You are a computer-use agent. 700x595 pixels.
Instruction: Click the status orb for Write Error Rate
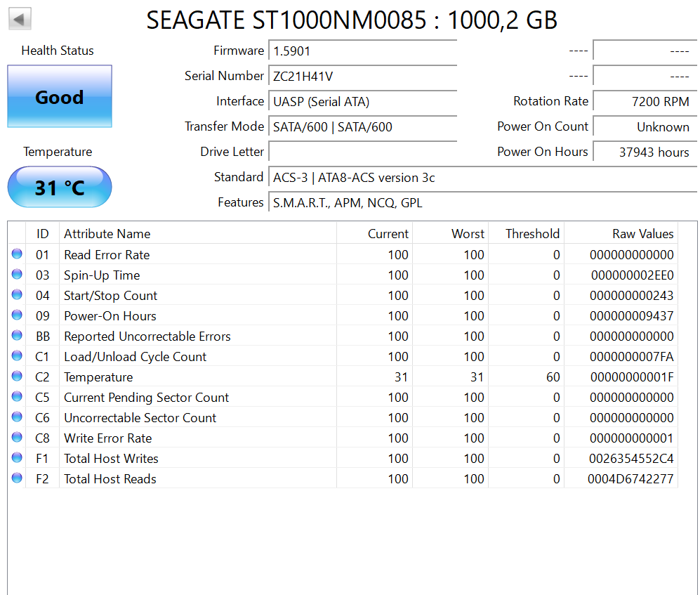coord(17,438)
